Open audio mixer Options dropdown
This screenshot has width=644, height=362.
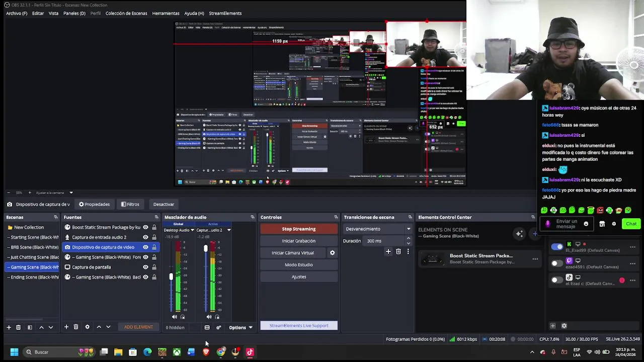[x=240, y=328]
